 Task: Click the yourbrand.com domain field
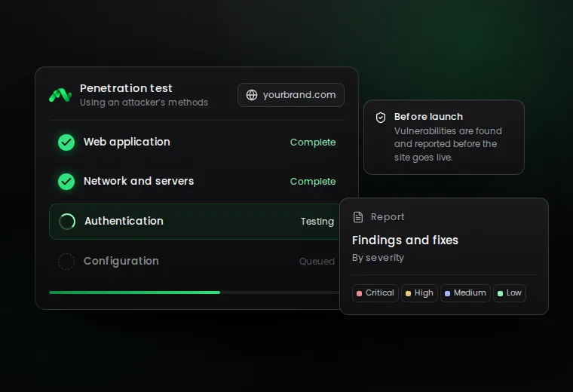(291, 95)
